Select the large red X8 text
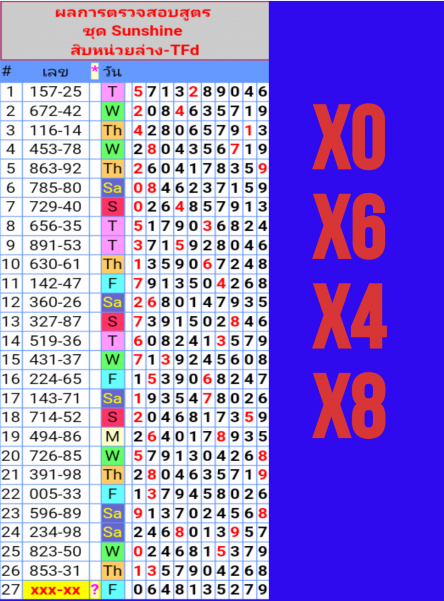The height and width of the screenshot is (601, 444). 349,405
